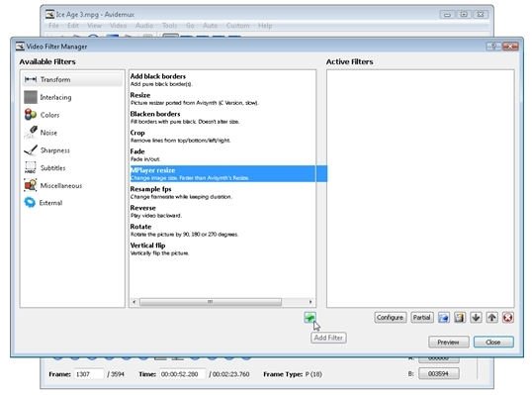This screenshot has height=395, width=532.
Task: Move active filter down with down arrow
Action: pos(476,318)
